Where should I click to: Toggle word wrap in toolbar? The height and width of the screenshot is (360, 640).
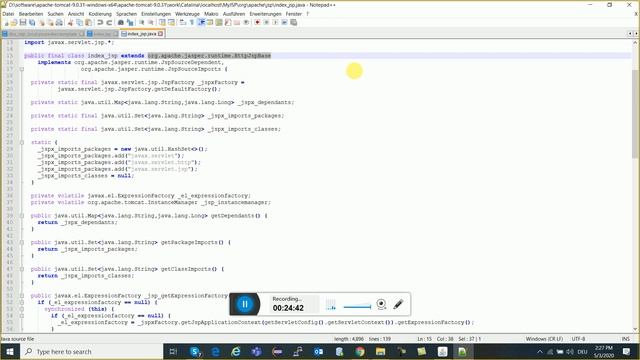coord(182,22)
